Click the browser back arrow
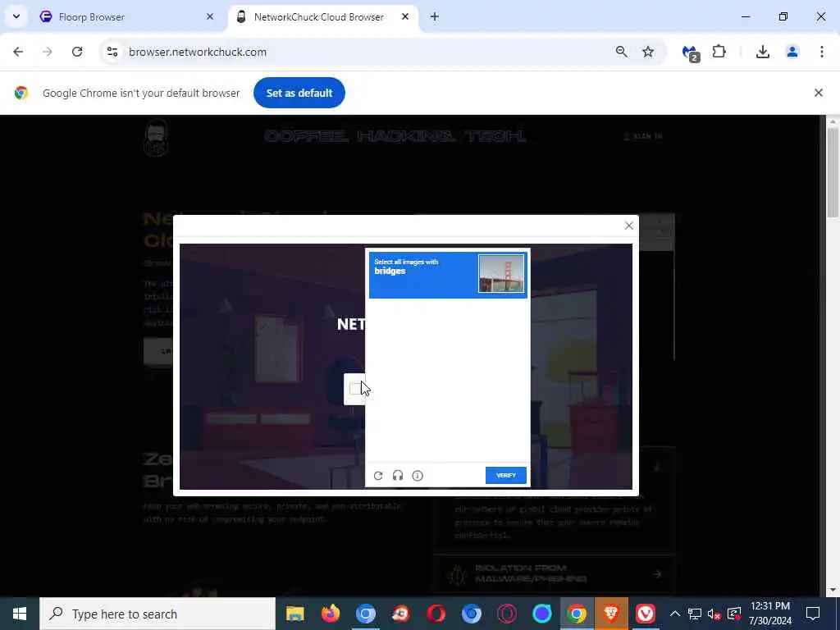Screen dimensions: 840x630 (18, 52)
